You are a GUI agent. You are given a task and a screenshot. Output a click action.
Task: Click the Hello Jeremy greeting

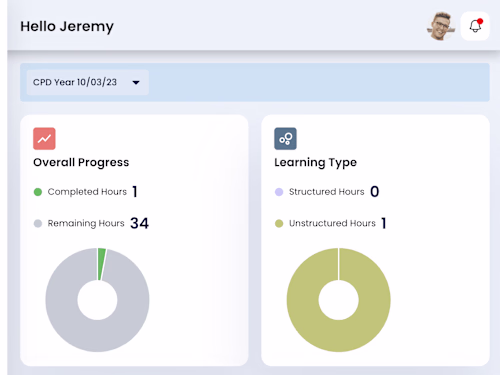tap(67, 26)
